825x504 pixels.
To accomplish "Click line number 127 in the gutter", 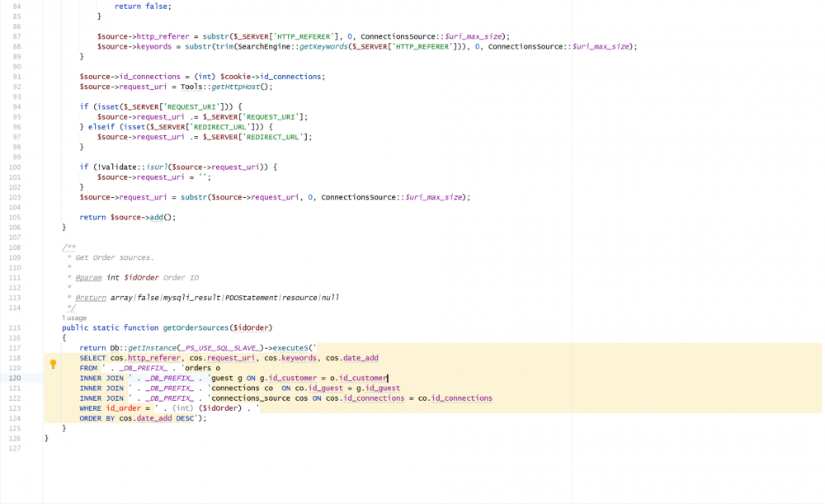I will point(14,448).
